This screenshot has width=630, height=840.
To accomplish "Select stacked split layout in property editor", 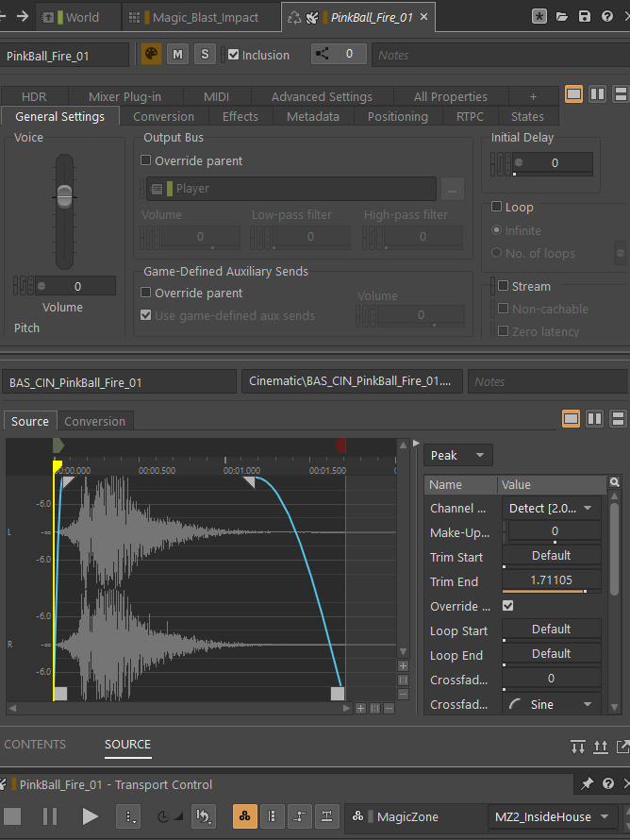I will tap(621, 94).
